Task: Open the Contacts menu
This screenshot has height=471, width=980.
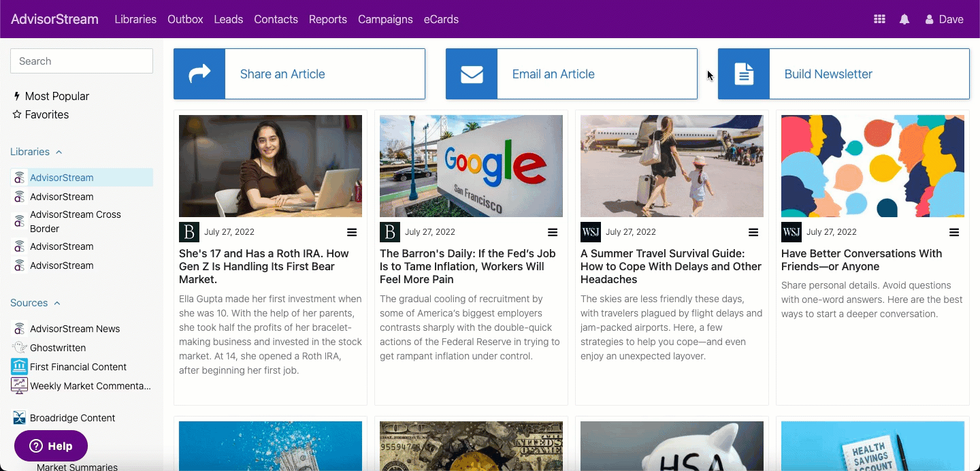Action: (x=276, y=19)
